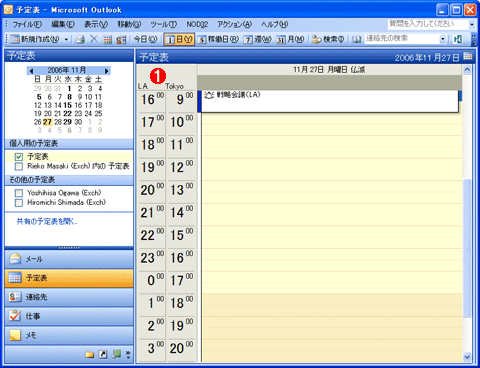This screenshot has height=368, width=480.
Task: Click the contact search input field
Action: pyautogui.click(x=402, y=39)
